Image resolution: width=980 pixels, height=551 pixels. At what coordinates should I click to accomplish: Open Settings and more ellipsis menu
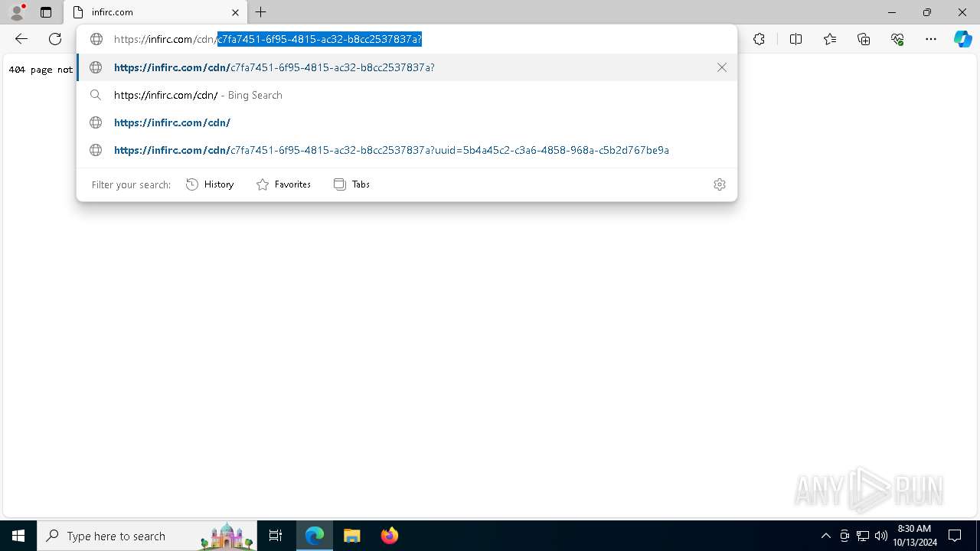click(x=931, y=39)
